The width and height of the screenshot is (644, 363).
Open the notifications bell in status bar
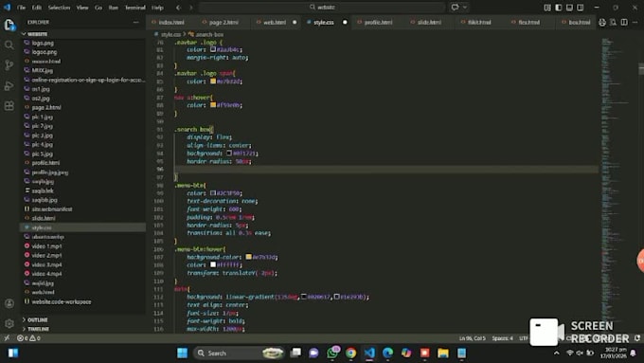coord(637,338)
